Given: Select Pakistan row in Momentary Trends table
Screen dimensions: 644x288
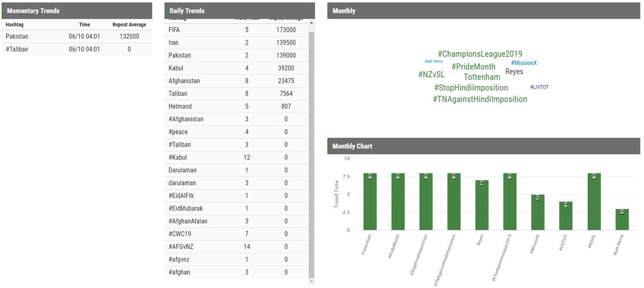Looking at the screenshot, I should click(76, 37).
